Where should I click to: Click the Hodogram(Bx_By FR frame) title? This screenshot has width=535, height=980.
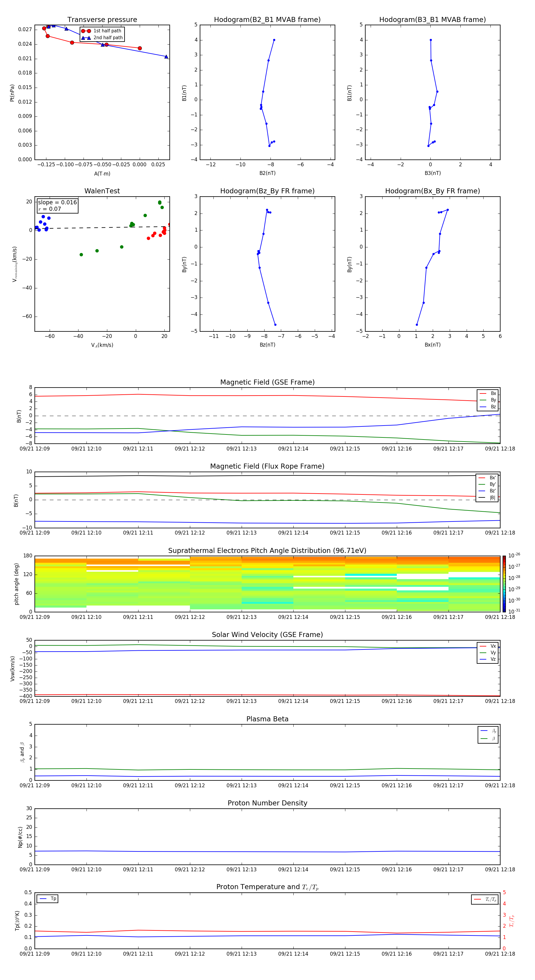(432, 191)
